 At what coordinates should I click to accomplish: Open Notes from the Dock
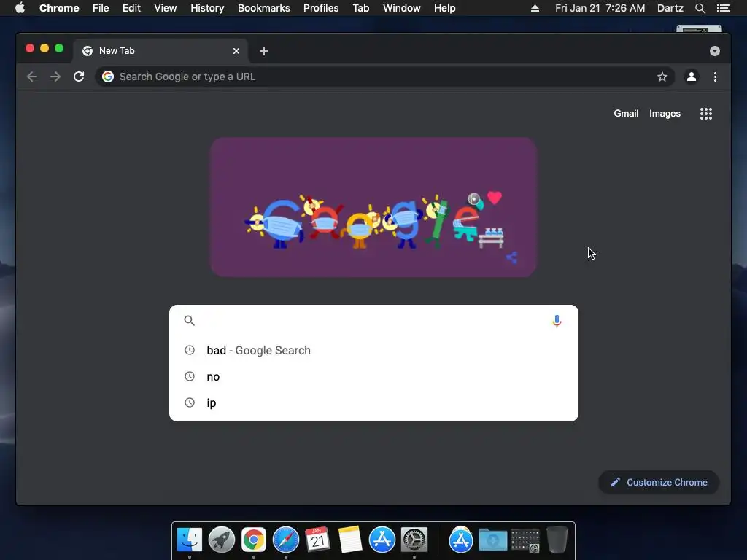pos(350,540)
